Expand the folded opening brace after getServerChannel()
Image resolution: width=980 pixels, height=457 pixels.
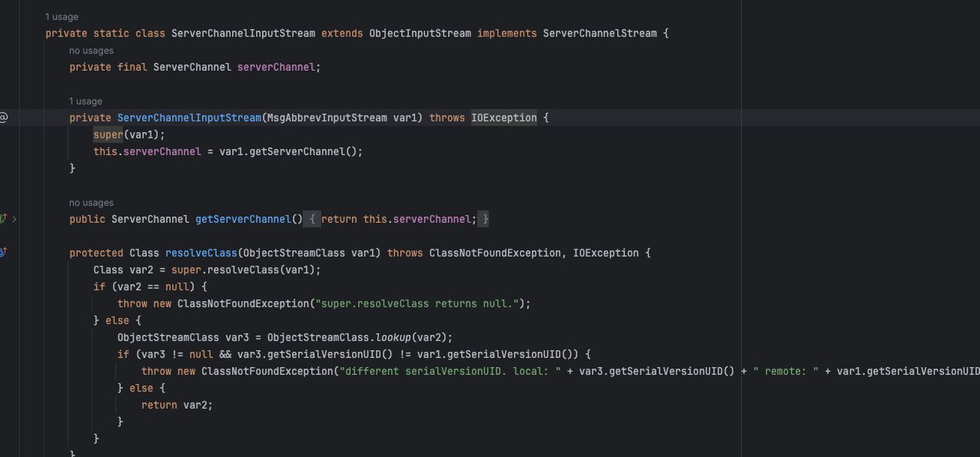(x=313, y=220)
